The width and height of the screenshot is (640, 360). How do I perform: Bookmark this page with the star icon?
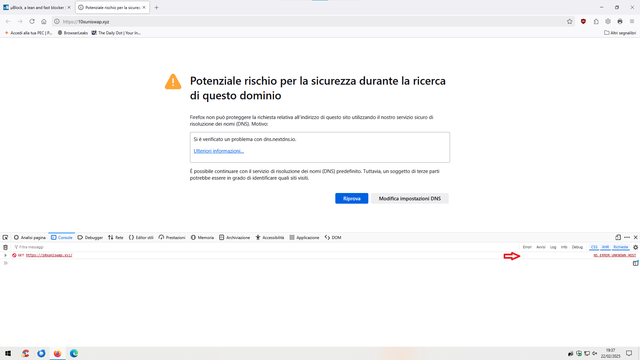[569, 22]
